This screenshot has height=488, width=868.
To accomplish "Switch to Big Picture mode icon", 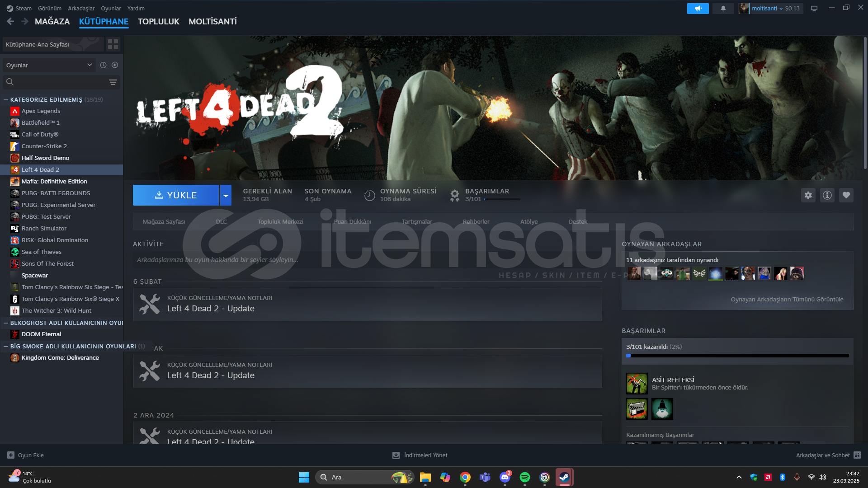I will click(814, 8).
